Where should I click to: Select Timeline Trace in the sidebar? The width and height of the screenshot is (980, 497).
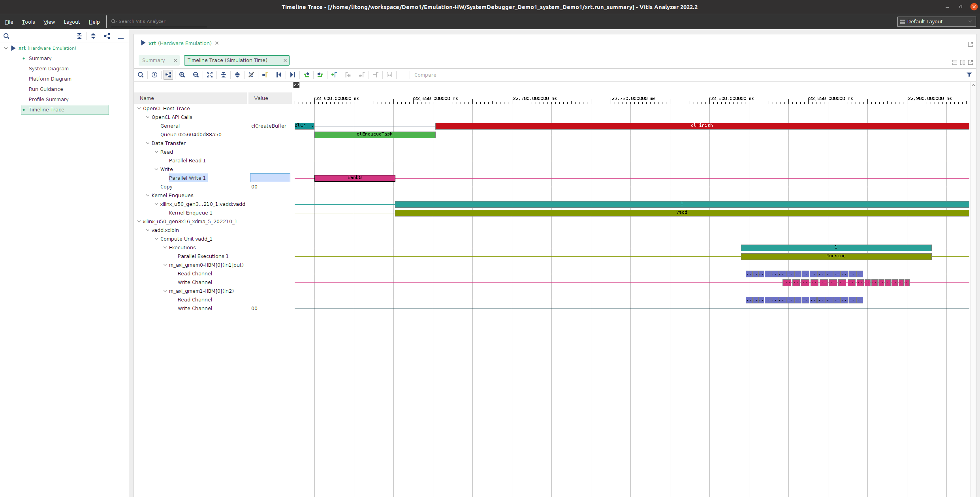coord(65,110)
